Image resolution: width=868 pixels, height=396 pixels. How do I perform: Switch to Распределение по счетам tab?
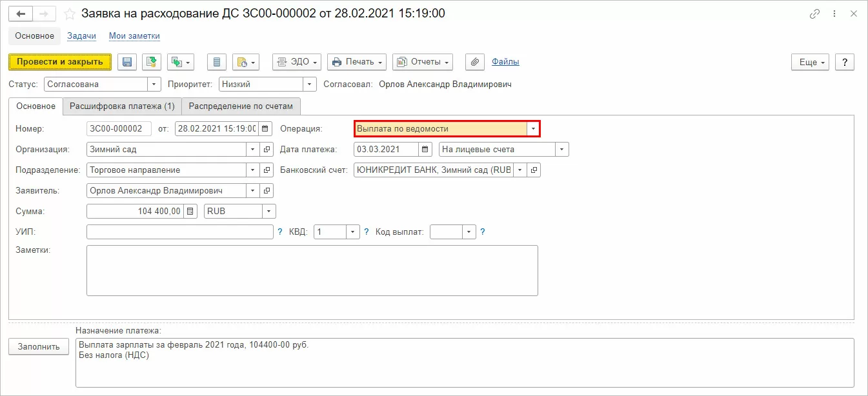241,106
